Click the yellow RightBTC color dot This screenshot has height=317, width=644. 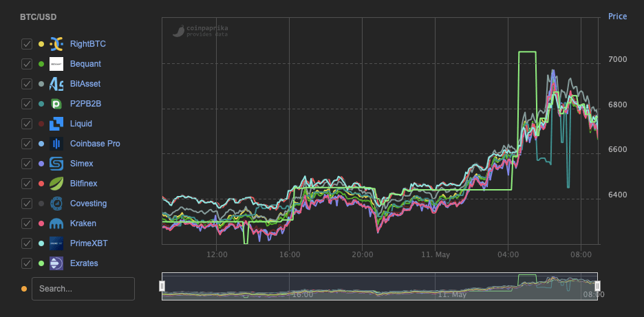coord(41,44)
